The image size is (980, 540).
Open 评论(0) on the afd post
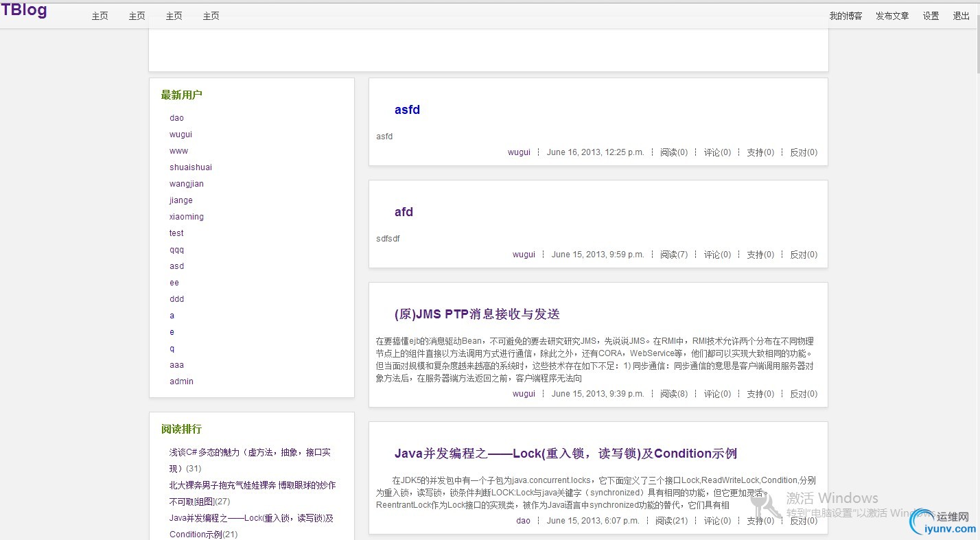[x=717, y=255]
